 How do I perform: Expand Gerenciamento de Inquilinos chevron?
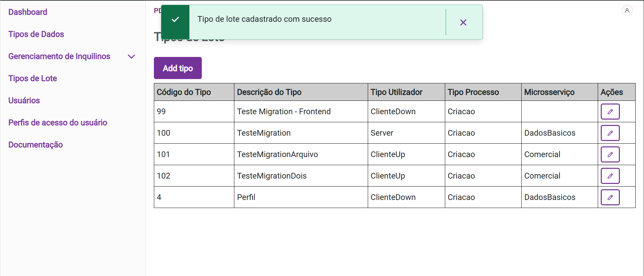point(131,57)
